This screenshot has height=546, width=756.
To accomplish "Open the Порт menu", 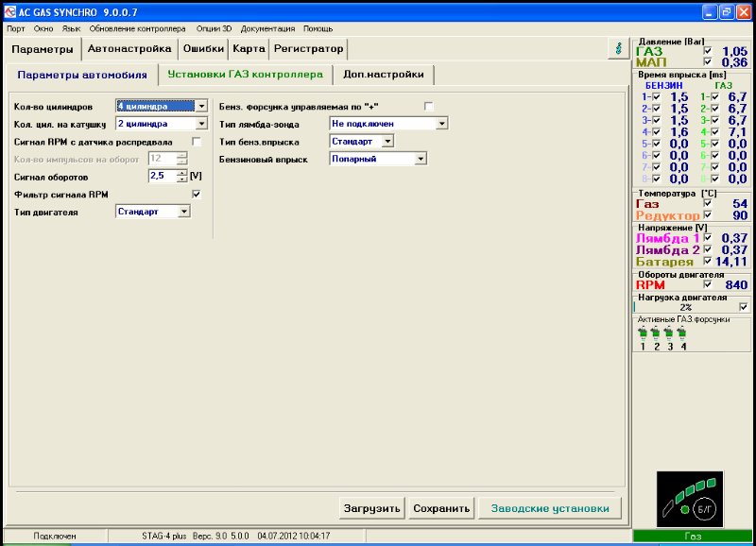I will point(14,28).
